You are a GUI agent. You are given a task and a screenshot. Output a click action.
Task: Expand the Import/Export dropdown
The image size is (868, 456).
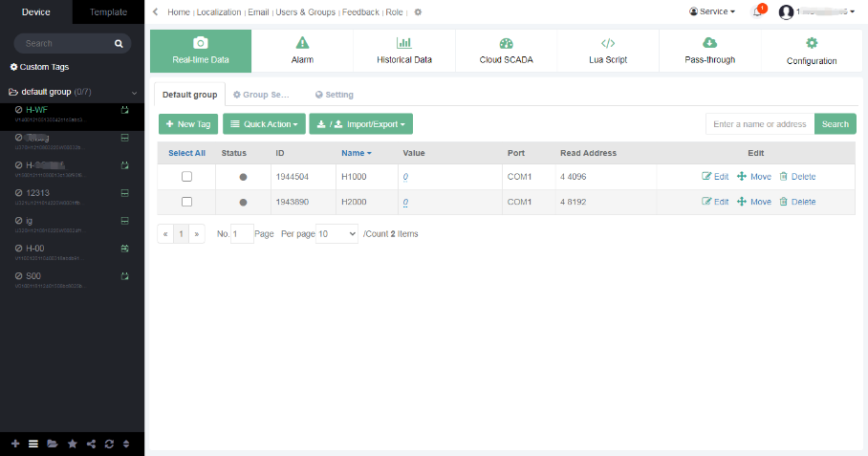pyautogui.click(x=360, y=124)
